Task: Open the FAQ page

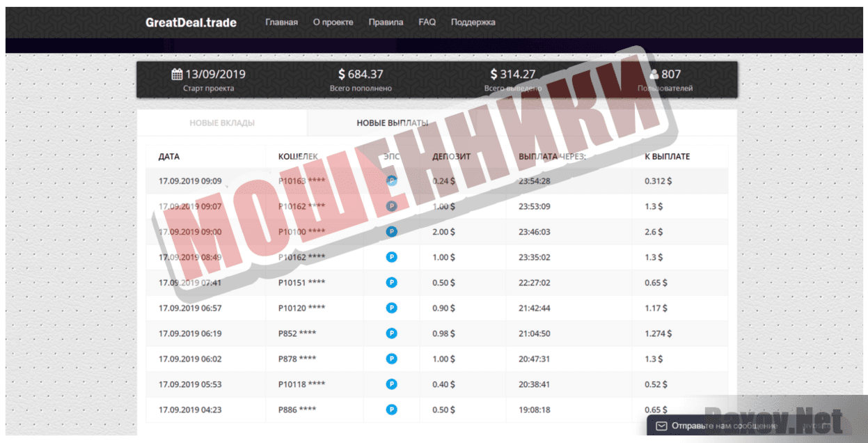Action: [427, 22]
